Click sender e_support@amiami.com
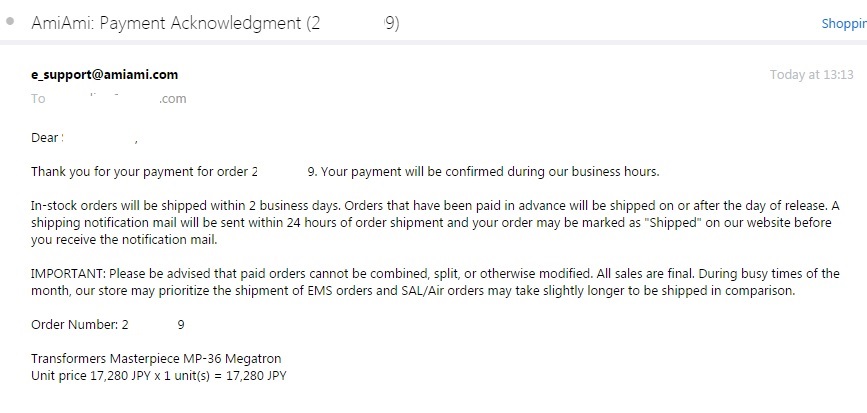Screen dimensions: 867x413 click(105, 75)
